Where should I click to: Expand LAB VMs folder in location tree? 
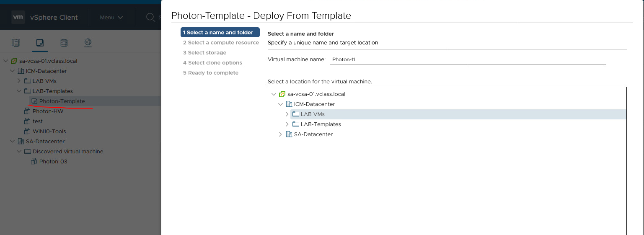(287, 114)
